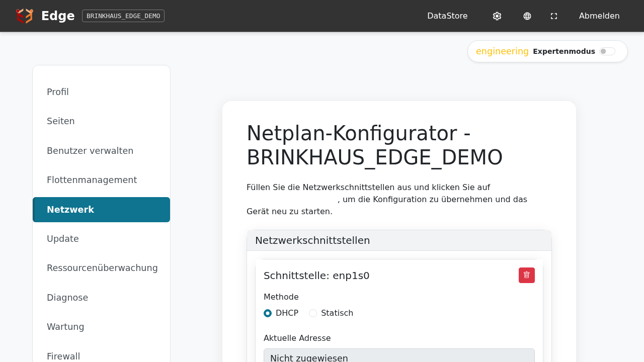Open the Update section

tap(102, 239)
